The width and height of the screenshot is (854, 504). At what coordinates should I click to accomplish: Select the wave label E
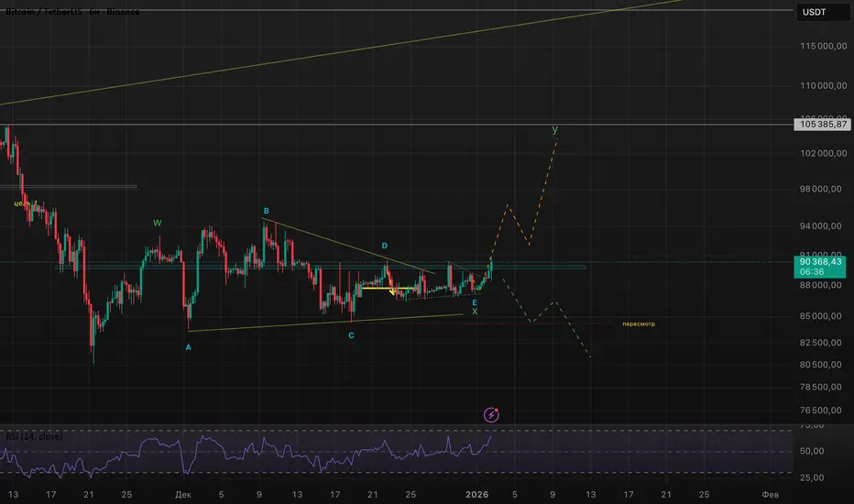point(475,303)
